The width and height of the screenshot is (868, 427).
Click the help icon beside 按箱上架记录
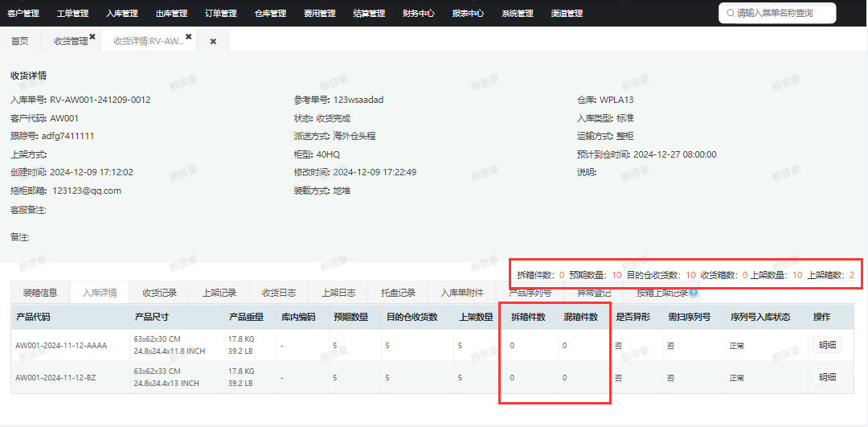(693, 293)
